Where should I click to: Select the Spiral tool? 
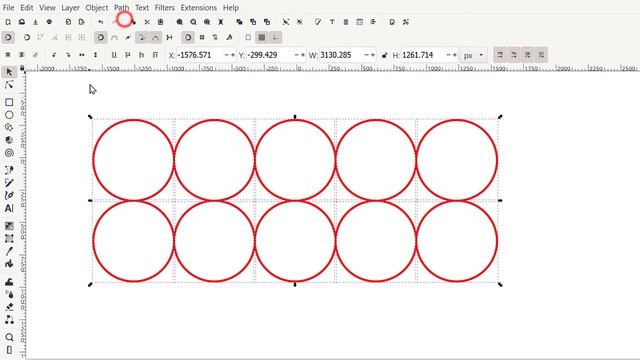[x=9, y=153]
